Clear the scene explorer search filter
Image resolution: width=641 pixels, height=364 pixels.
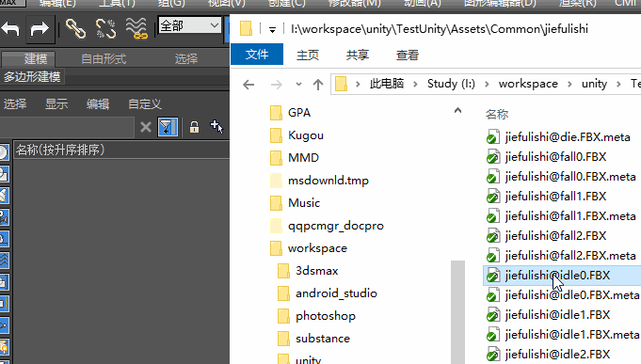146,127
